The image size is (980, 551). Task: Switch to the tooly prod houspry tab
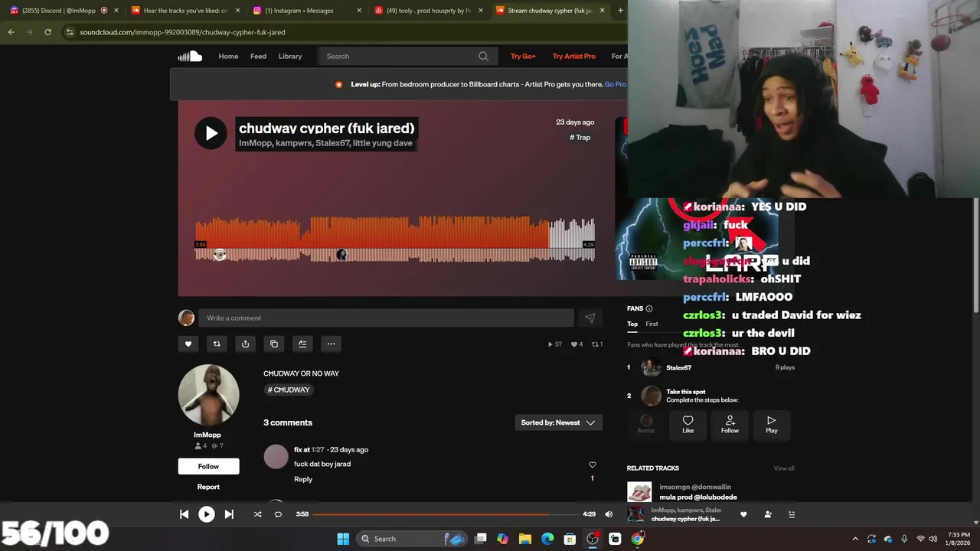pyautogui.click(x=429, y=11)
